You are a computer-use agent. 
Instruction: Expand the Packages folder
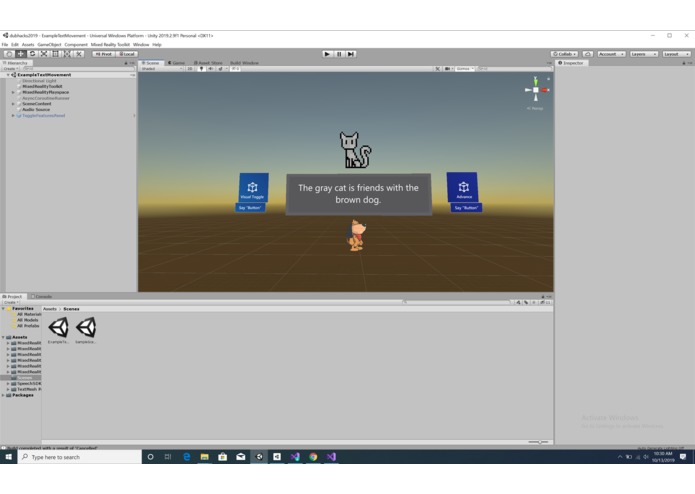click(x=3, y=395)
